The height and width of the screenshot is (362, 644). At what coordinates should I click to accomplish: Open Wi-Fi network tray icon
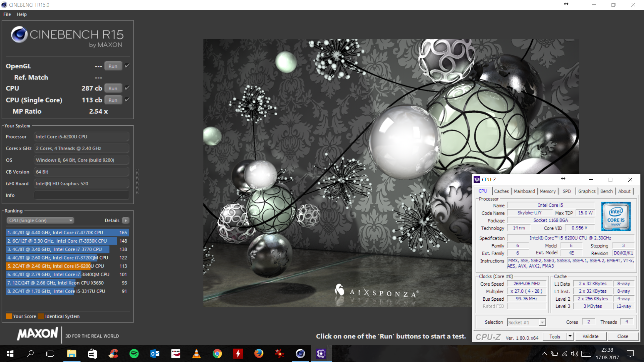565,354
